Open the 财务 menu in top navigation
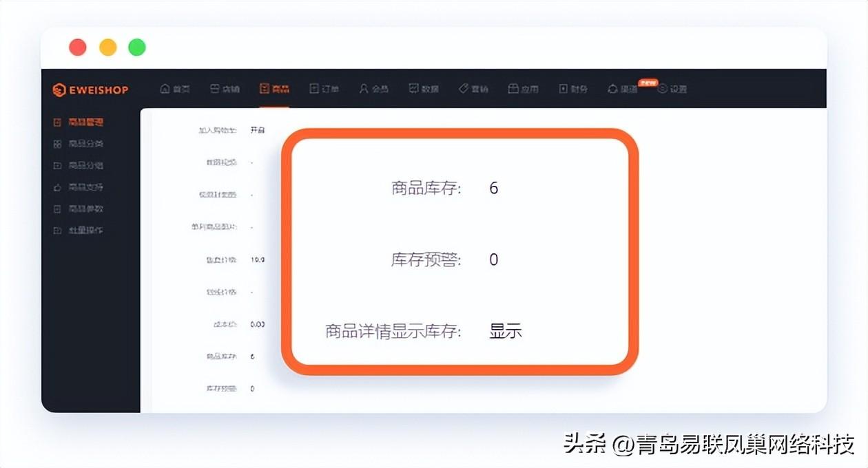The width and height of the screenshot is (868, 468). point(573,89)
